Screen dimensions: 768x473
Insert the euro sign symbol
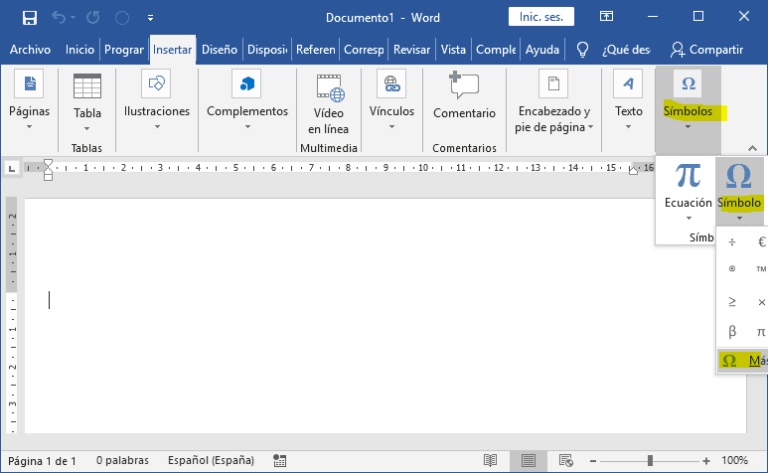(762, 242)
